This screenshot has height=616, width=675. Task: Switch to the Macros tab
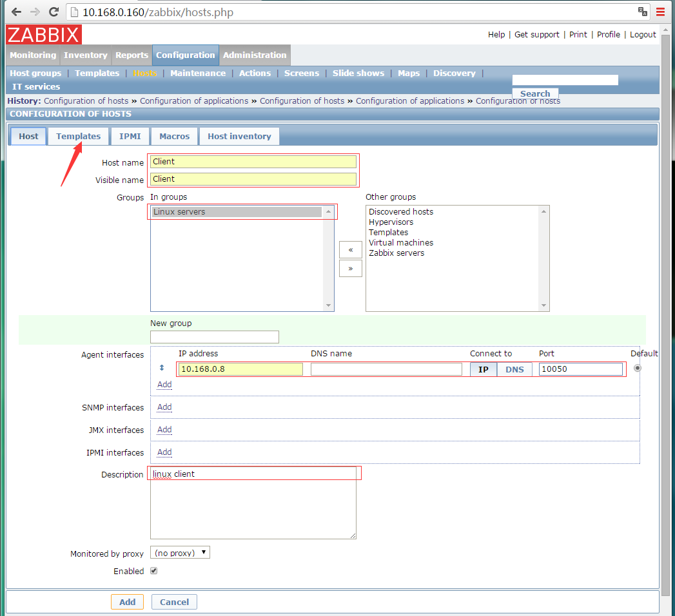tap(174, 136)
